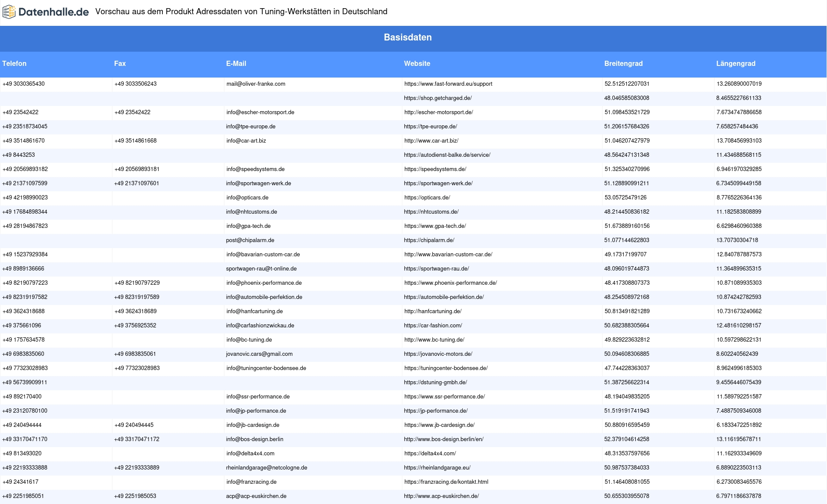Select email info@bos-design.berlin
Screen dimensions: 827x504
coord(255,439)
